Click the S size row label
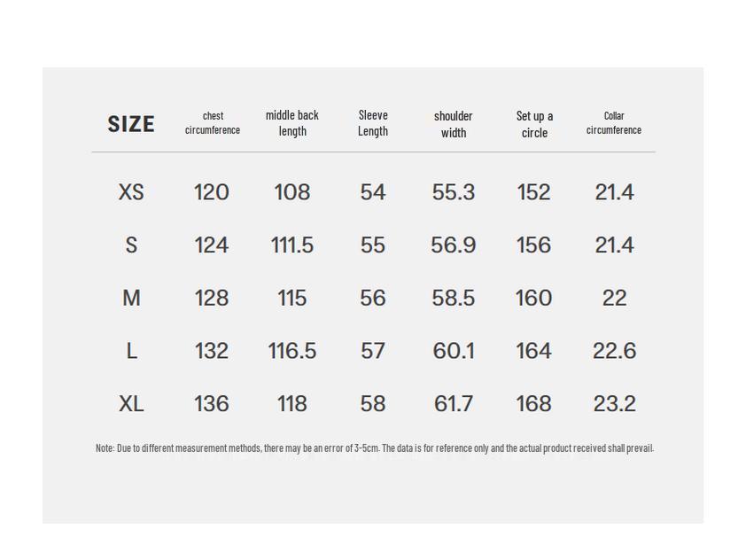746x560 pixels. click(131, 245)
